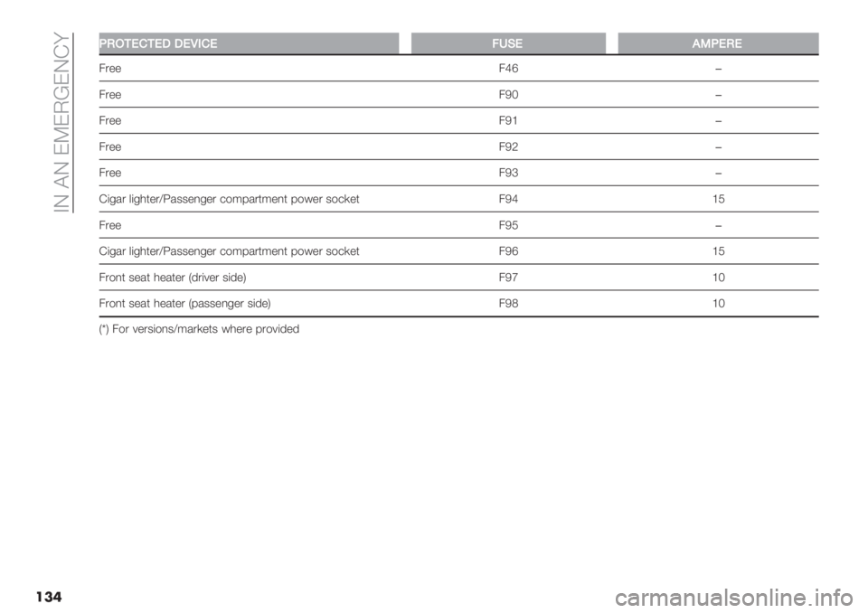
Task: Click 'Free' in the F91 row
Action: tap(110, 121)
